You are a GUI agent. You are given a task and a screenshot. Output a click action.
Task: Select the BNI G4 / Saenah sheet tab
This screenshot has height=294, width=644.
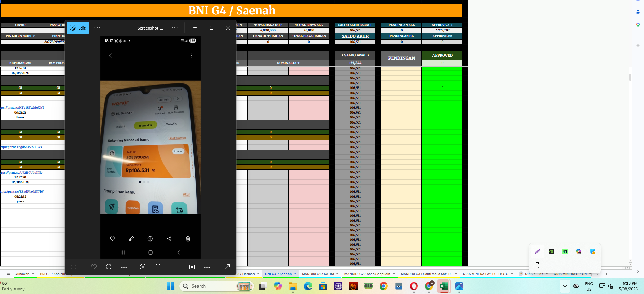pyautogui.click(x=278, y=274)
